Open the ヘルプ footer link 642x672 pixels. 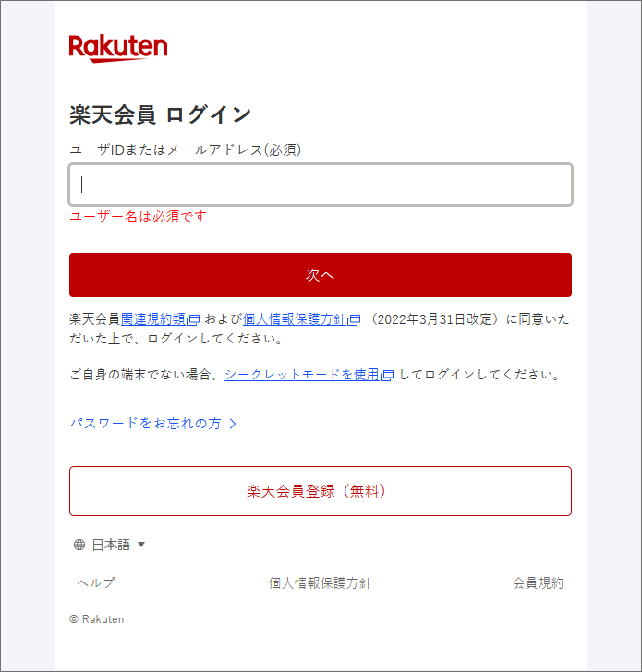click(96, 582)
